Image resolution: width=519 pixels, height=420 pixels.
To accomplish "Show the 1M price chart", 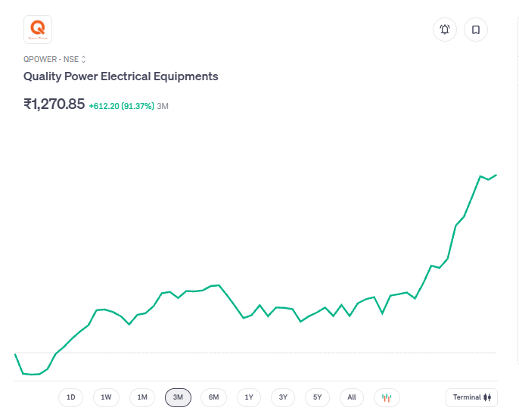I will pos(142,397).
